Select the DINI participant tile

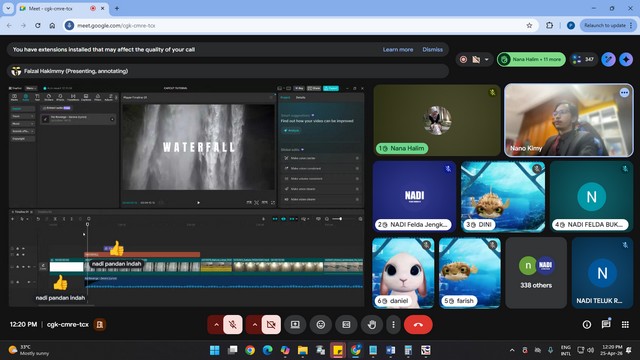click(x=503, y=197)
